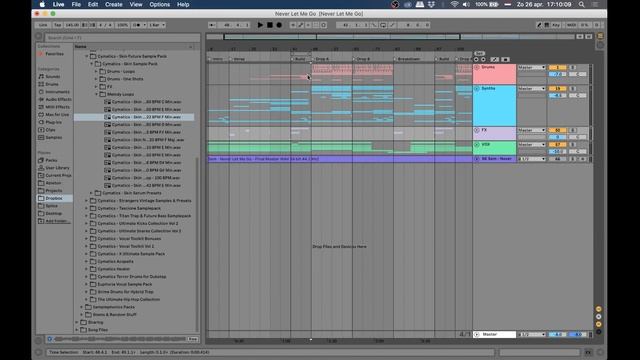
Task: Toggle Draw Mode pencil icon
Action: point(539,25)
